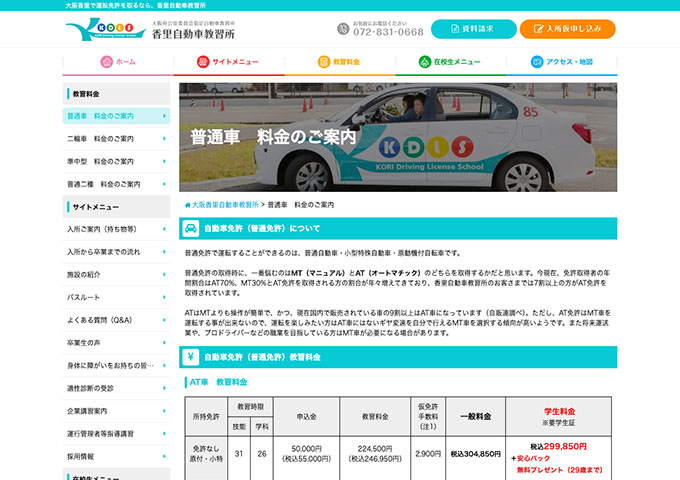
Task: Click arrow beside 普通二種 料金のご案内
Action: [164, 184]
